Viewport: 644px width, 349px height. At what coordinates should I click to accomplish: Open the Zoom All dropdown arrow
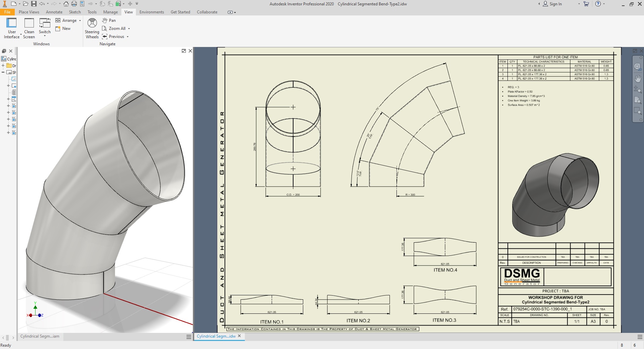click(x=129, y=29)
